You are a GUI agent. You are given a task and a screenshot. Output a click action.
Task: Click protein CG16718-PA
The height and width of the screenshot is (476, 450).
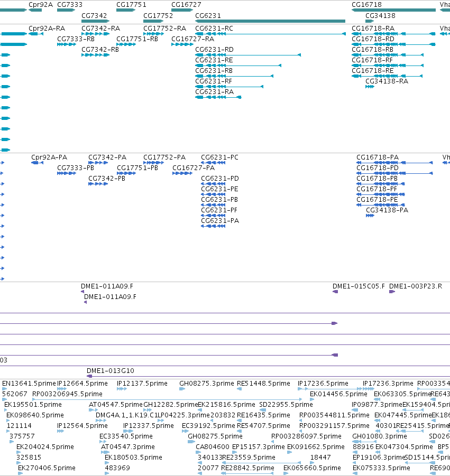coord(378,157)
